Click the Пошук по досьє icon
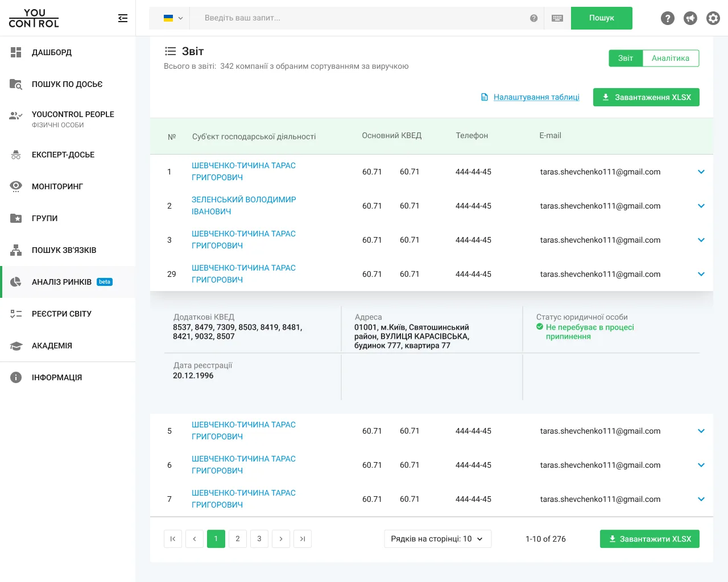This screenshot has height=582, width=728. [16, 84]
